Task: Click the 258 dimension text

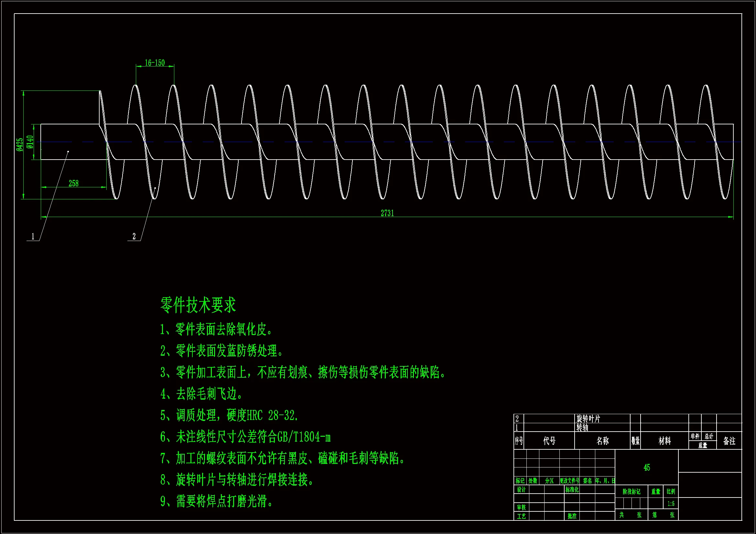Action: [73, 183]
